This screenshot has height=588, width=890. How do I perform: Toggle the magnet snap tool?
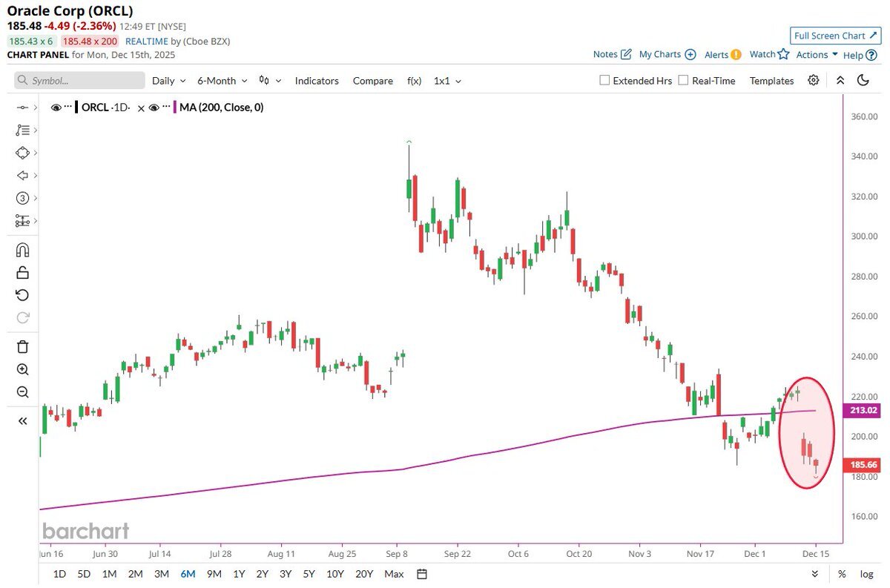coord(22,250)
